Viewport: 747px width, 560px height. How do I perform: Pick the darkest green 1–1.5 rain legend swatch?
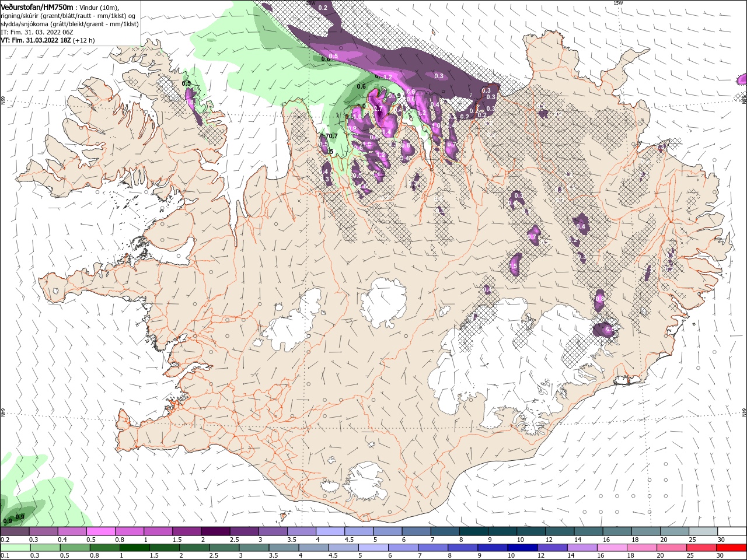tap(135, 548)
